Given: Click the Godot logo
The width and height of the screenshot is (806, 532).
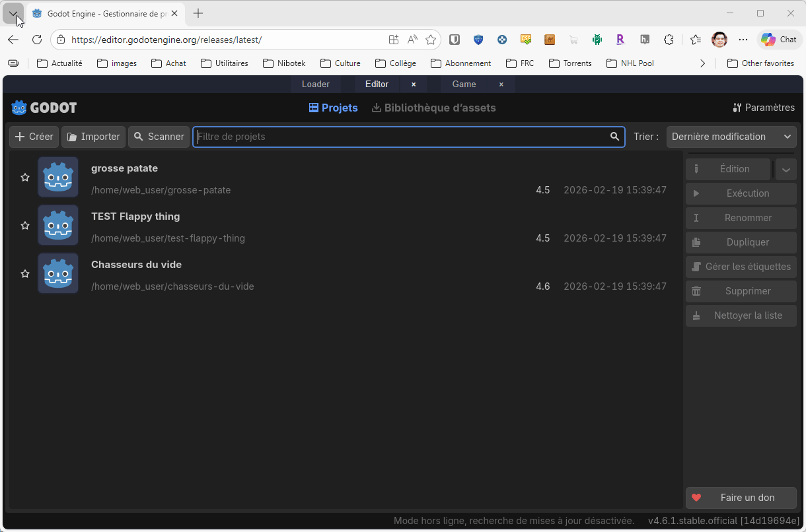Looking at the screenshot, I should click(x=44, y=108).
